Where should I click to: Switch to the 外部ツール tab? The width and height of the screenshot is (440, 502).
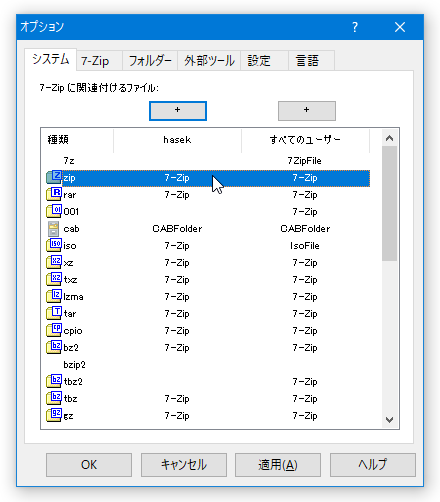tap(209, 61)
